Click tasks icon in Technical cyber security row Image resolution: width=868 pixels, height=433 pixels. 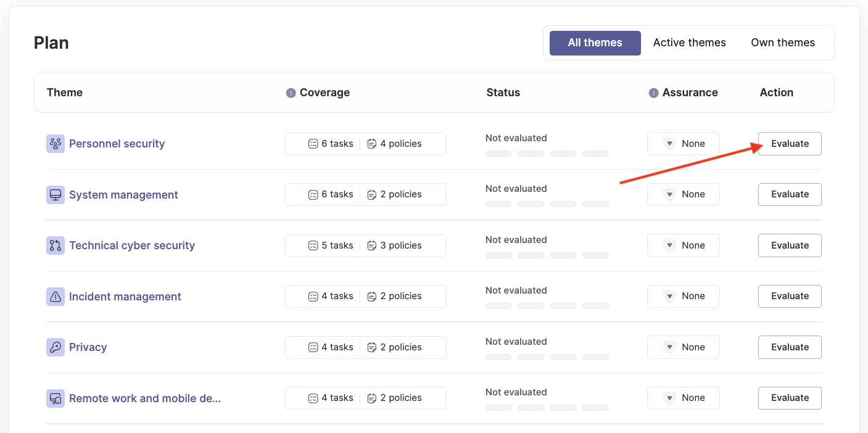pyautogui.click(x=313, y=245)
